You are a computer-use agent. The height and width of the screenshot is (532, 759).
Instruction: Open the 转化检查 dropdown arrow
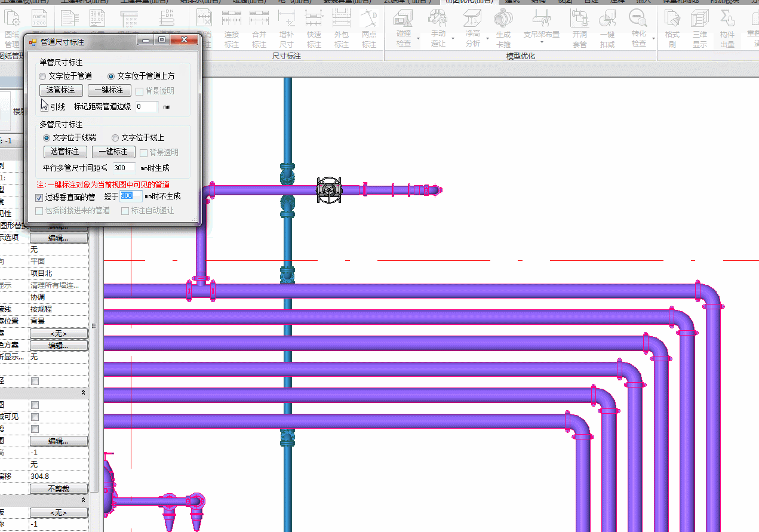pos(653,39)
